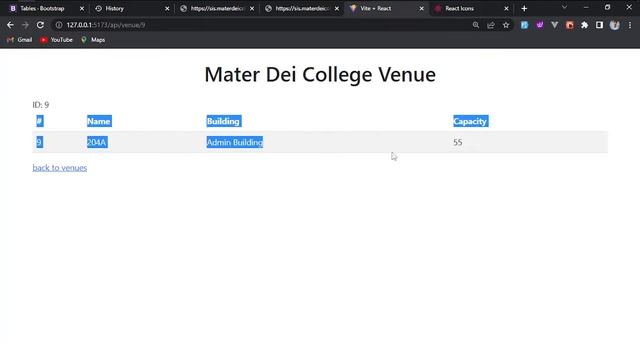
Task: Click the browser forward arrow
Action: [25, 25]
